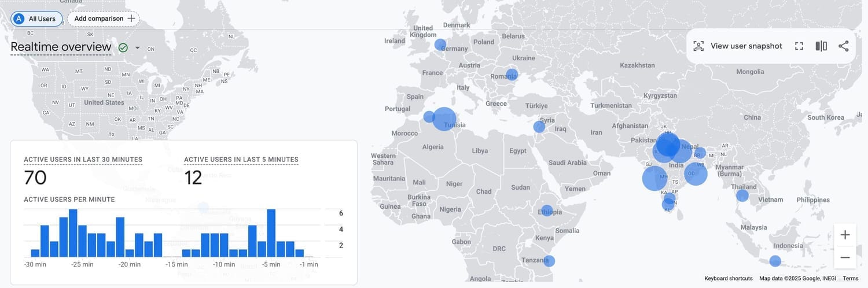
Task: Click the user bubble over Thailand
Action: tap(742, 195)
